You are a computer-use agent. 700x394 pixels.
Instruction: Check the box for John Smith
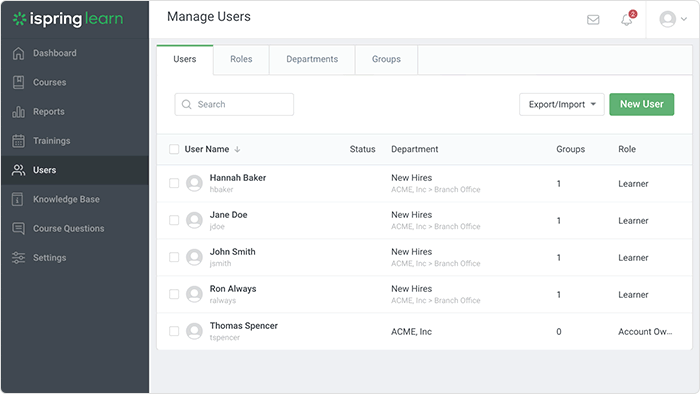click(174, 257)
